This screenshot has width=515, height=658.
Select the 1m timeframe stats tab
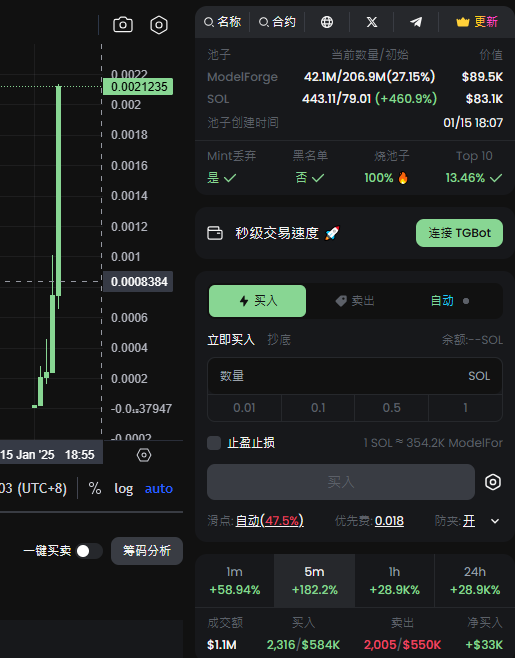235,581
